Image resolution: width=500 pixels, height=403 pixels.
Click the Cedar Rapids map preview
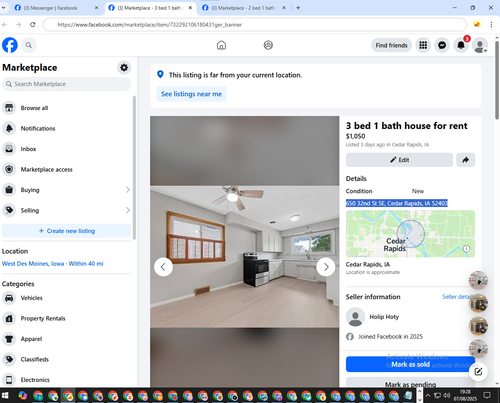coord(410,234)
